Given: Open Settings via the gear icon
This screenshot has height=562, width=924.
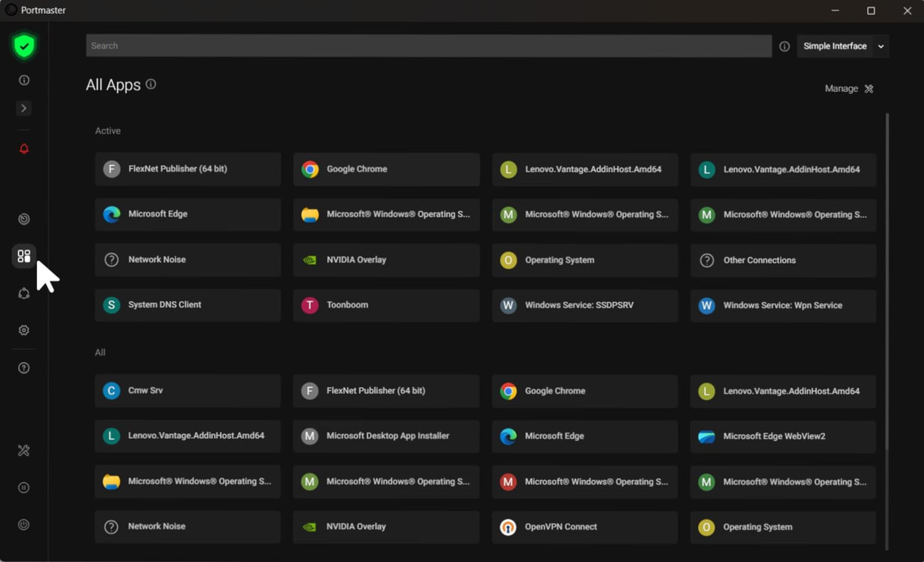Looking at the screenshot, I should tap(24, 330).
